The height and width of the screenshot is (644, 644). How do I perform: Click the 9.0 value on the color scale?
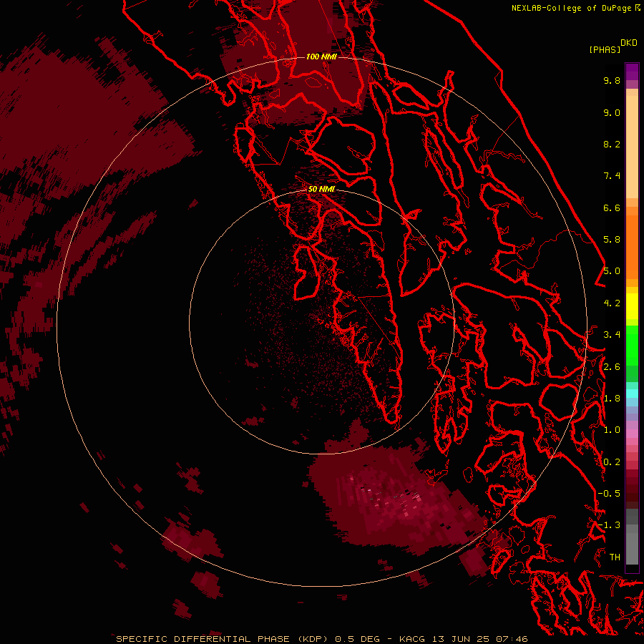[612, 112]
